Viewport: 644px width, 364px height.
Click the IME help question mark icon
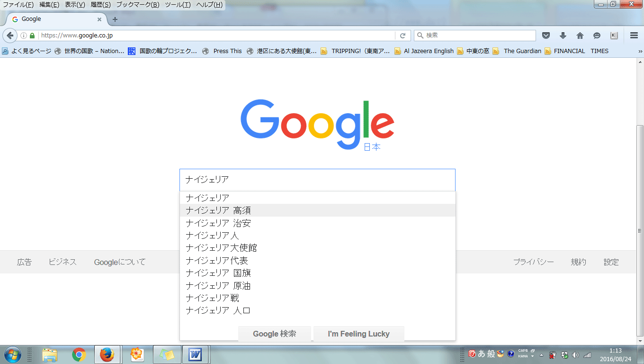click(x=511, y=354)
